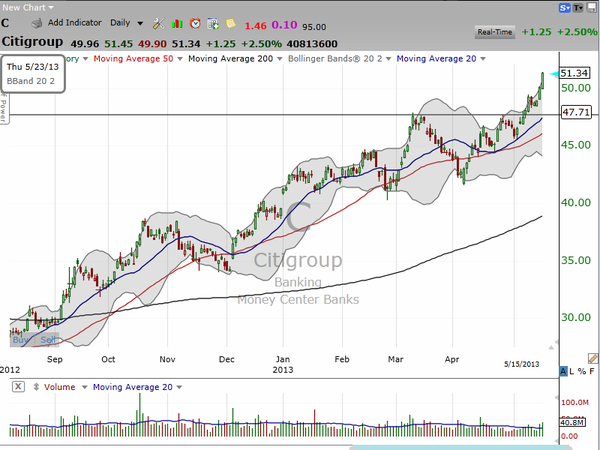This screenshot has height=450, width=600.
Task: Click the calendar with plus icon
Action: tap(213, 24)
